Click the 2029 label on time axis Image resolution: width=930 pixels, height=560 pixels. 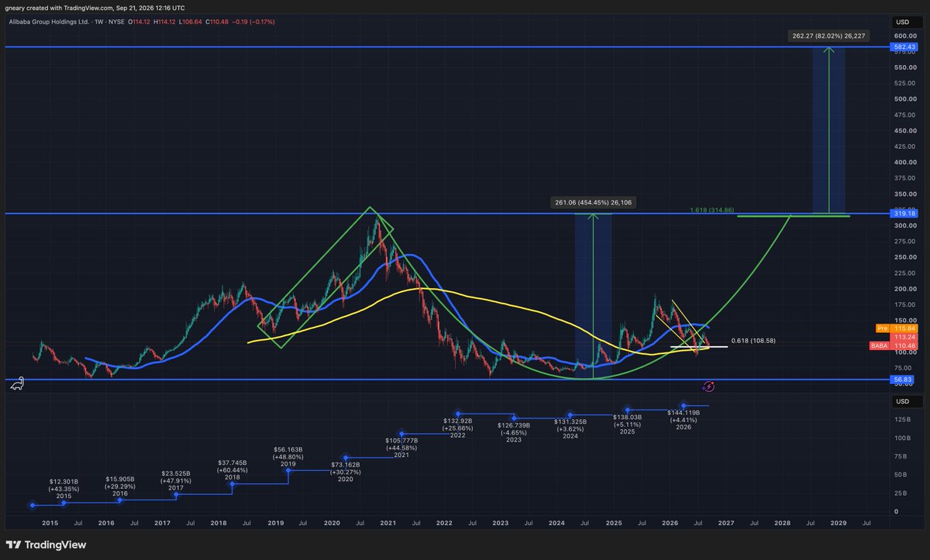[839, 524]
